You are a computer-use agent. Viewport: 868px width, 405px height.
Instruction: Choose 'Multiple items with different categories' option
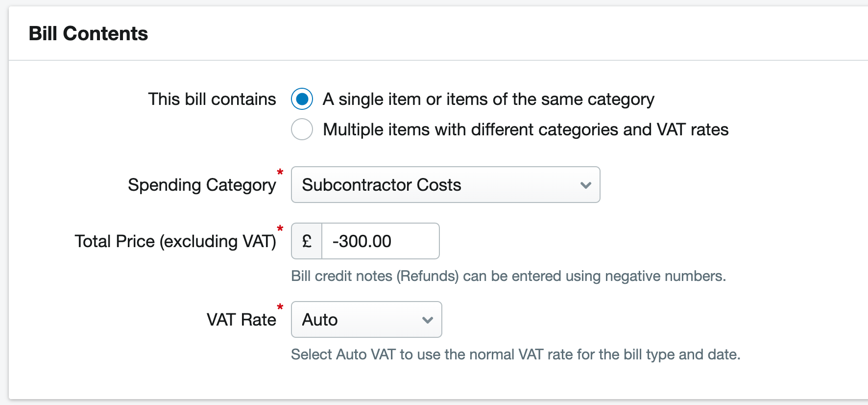pos(302,129)
